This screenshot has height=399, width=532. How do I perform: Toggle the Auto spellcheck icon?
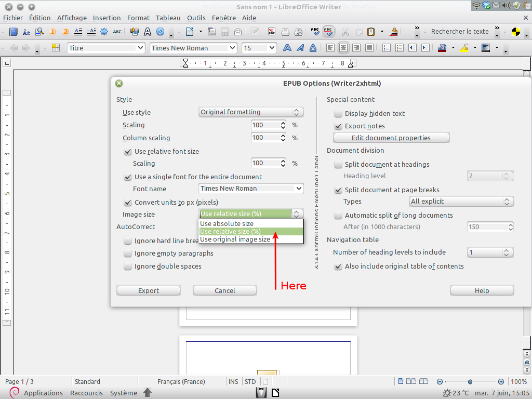coord(328,32)
